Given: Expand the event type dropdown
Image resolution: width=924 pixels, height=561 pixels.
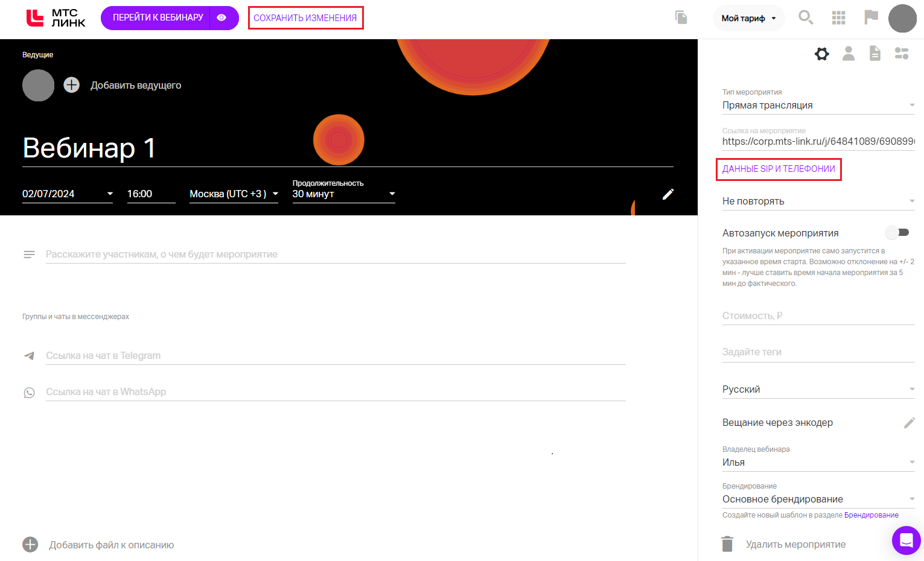Looking at the screenshot, I should 818,106.
